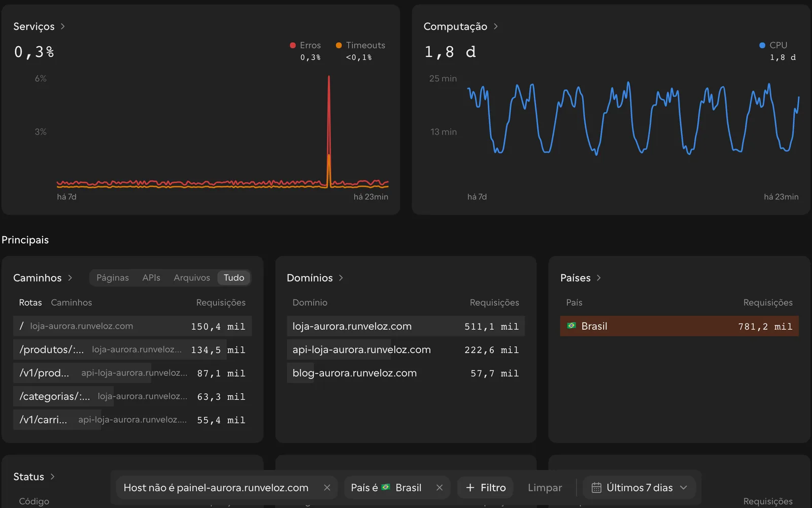Select the /produtos/:... route row
812x508 pixels.
[x=132, y=350]
